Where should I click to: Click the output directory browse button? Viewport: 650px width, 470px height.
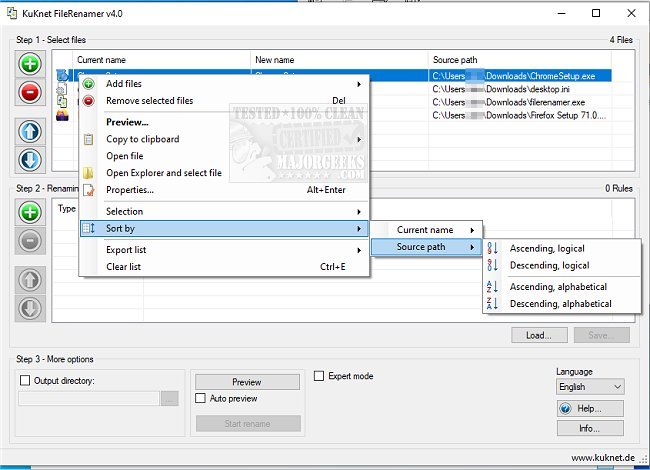[170, 399]
